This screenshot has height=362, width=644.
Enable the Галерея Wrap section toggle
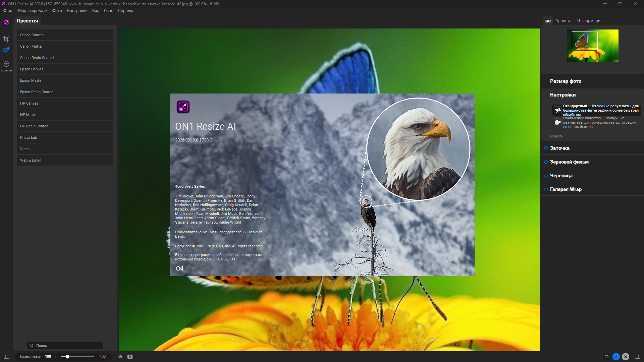pyautogui.click(x=546, y=189)
